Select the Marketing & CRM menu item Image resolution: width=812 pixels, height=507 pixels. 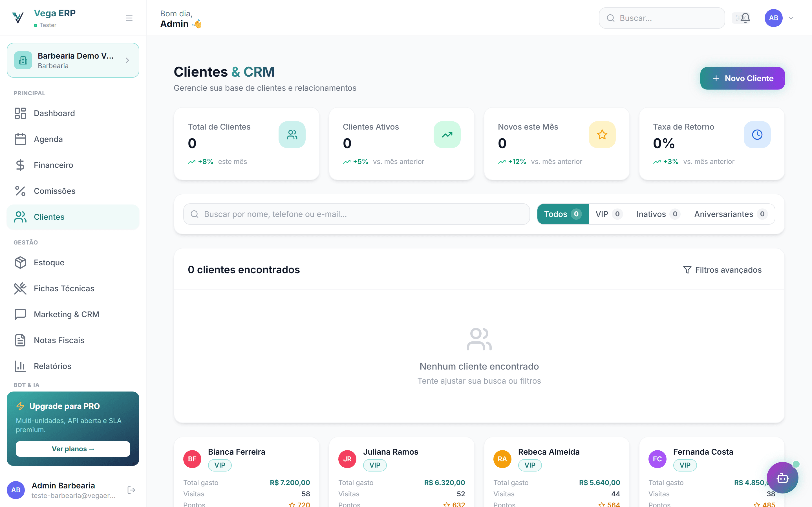[66, 314]
